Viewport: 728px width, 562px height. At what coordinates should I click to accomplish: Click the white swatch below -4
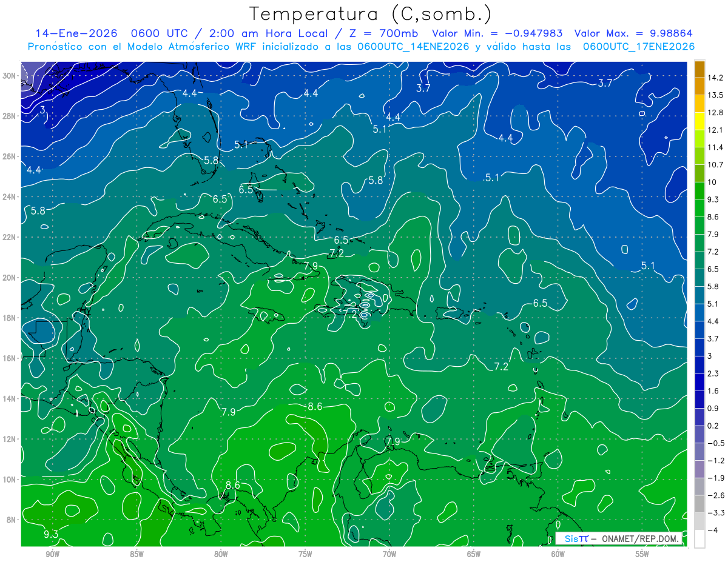click(x=699, y=538)
